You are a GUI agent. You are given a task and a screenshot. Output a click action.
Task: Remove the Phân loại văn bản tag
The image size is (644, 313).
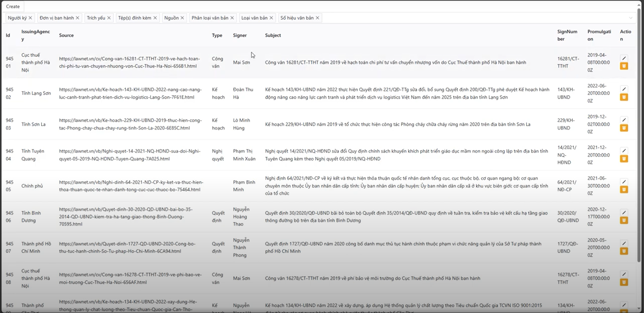pos(232,18)
